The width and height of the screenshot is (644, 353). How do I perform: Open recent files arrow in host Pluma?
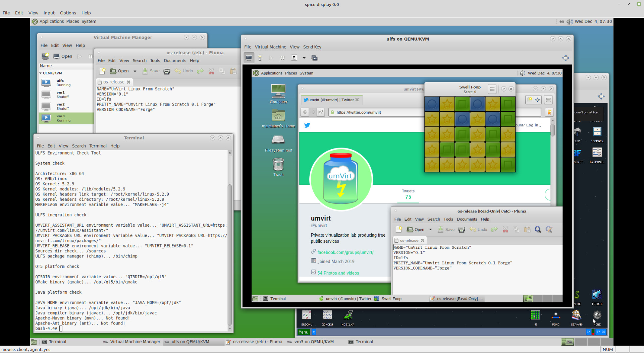click(x=135, y=71)
